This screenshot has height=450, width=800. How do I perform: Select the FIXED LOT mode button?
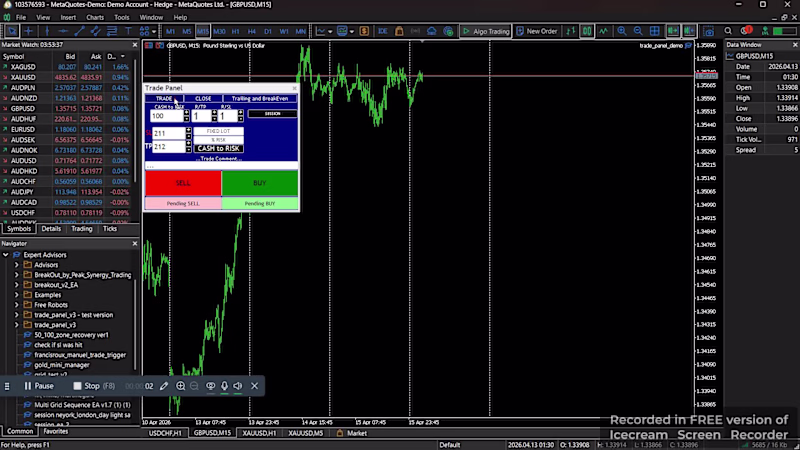click(x=218, y=131)
